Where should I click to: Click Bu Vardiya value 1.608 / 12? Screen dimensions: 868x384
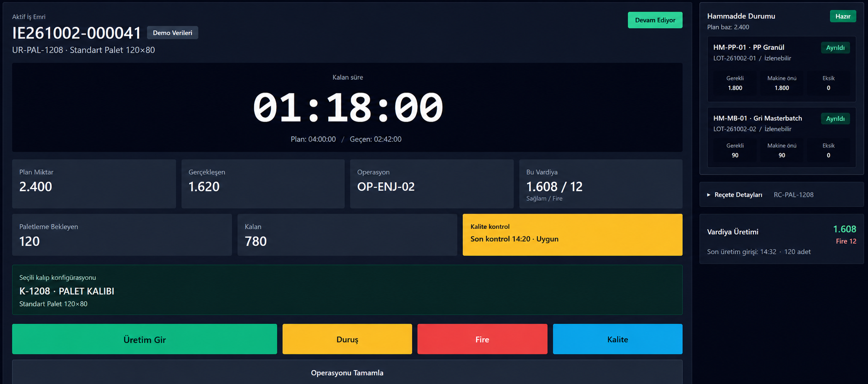coord(554,186)
